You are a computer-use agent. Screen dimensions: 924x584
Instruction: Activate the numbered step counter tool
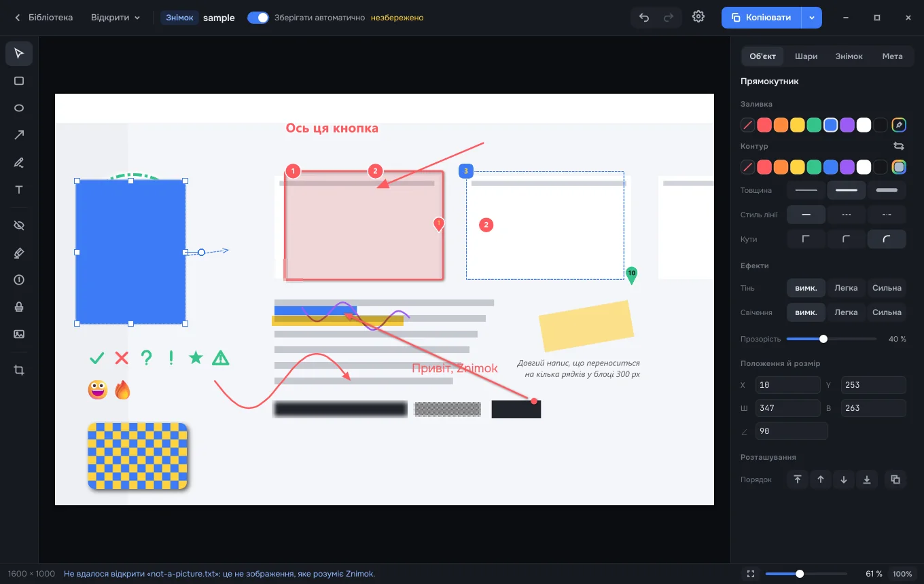[x=19, y=280]
